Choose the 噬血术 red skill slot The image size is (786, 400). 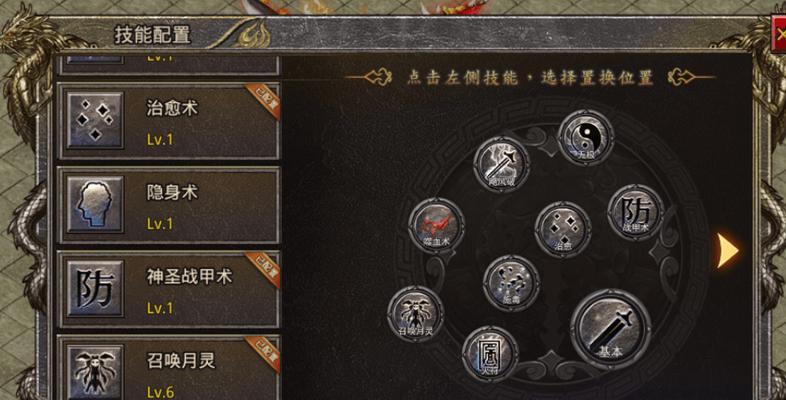pyautogui.click(x=436, y=225)
